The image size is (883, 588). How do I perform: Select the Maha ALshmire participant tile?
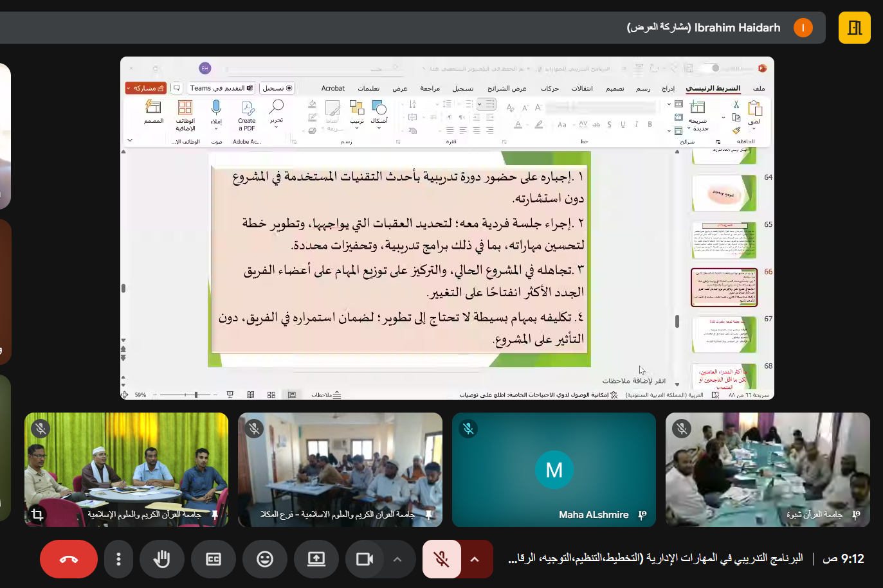(x=554, y=470)
